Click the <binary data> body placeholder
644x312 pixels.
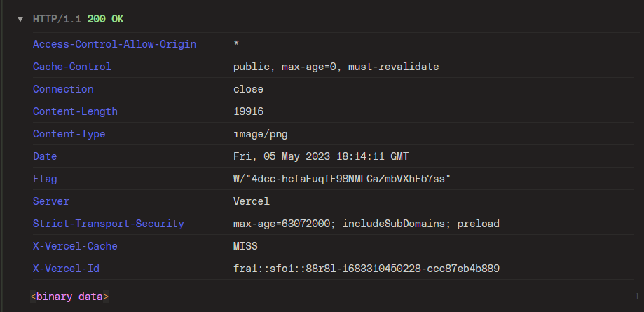point(69,297)
